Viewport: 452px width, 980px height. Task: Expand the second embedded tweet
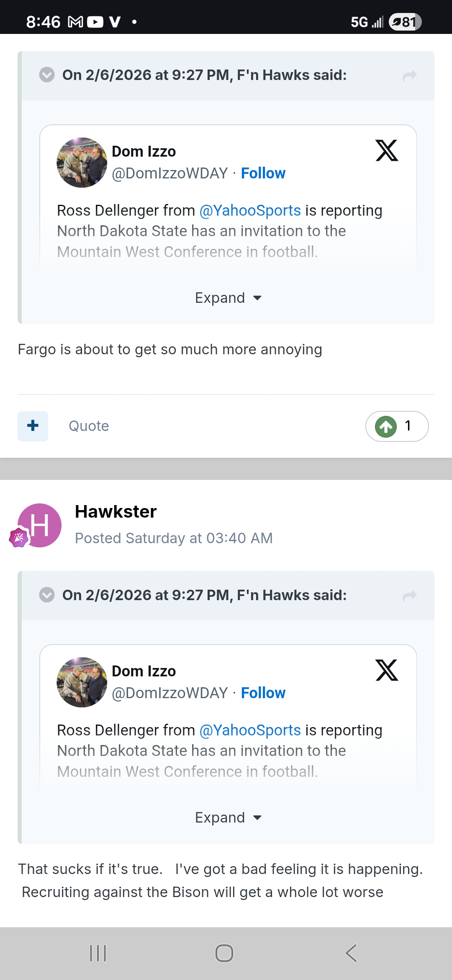(227, 817)
